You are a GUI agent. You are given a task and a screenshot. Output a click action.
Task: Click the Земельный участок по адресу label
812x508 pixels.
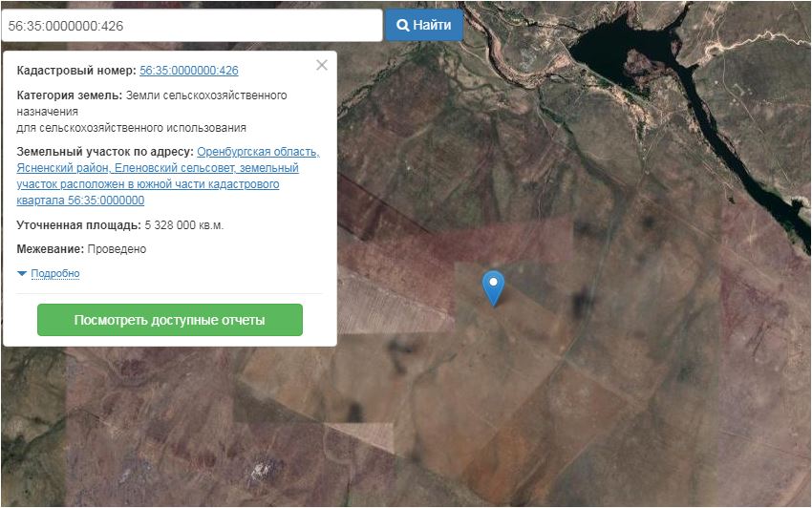[105, 152]
